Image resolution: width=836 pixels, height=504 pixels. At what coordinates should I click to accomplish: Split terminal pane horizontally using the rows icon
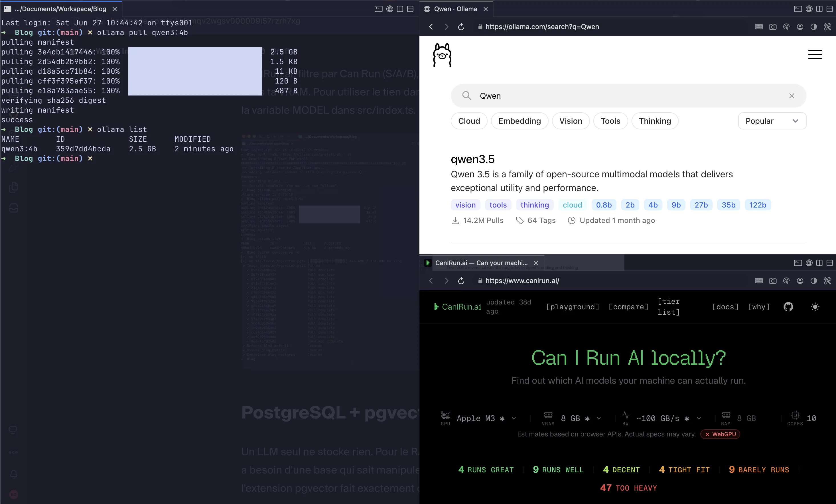[410, 9]
